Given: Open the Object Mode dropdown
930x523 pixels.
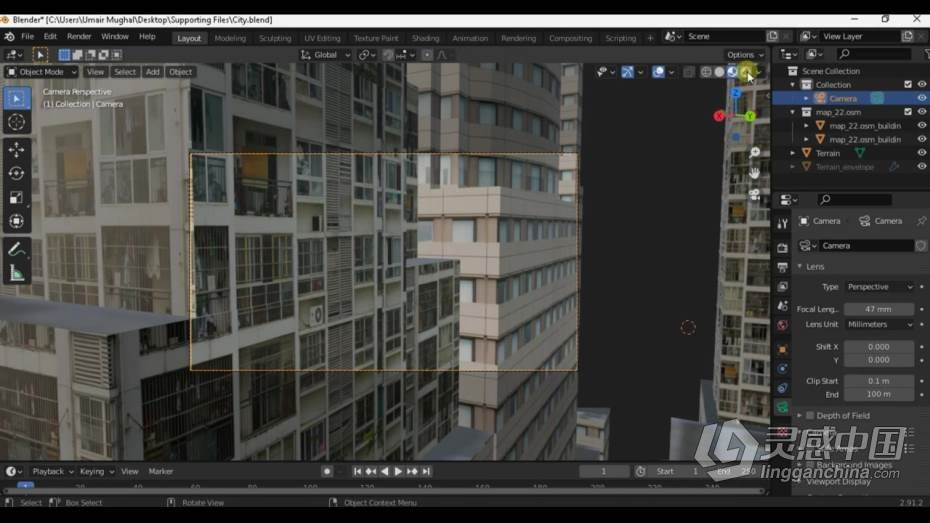Looking at the screenshot, I should [42, 72].
